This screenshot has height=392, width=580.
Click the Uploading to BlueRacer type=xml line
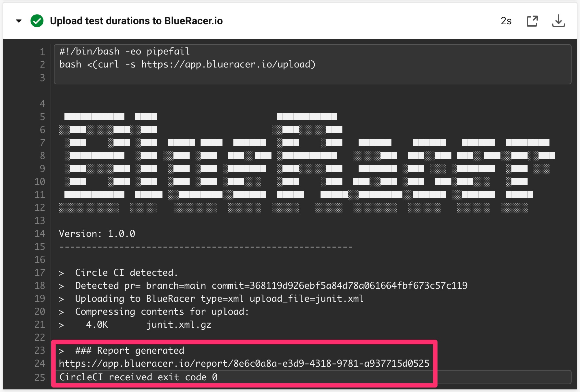211,299
